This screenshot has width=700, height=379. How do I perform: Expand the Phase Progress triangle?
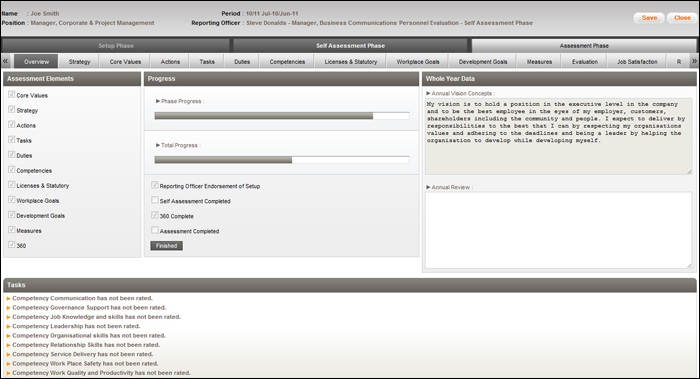tap(158, 101)
